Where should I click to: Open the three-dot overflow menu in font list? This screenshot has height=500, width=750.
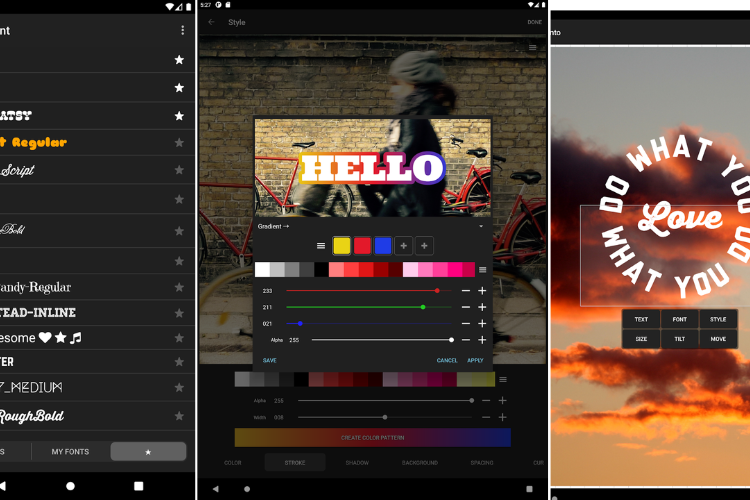[x=182, y=30]
